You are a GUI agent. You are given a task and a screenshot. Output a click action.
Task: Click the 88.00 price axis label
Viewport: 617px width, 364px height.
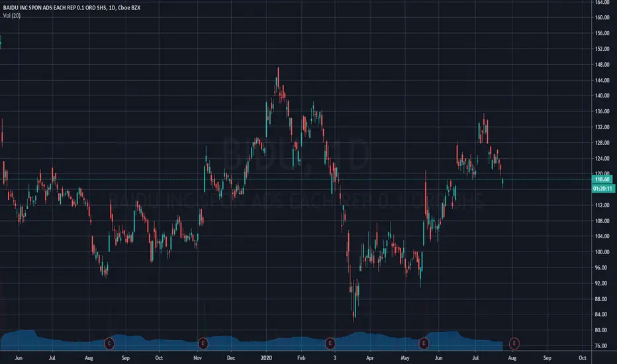coord(602,299)
